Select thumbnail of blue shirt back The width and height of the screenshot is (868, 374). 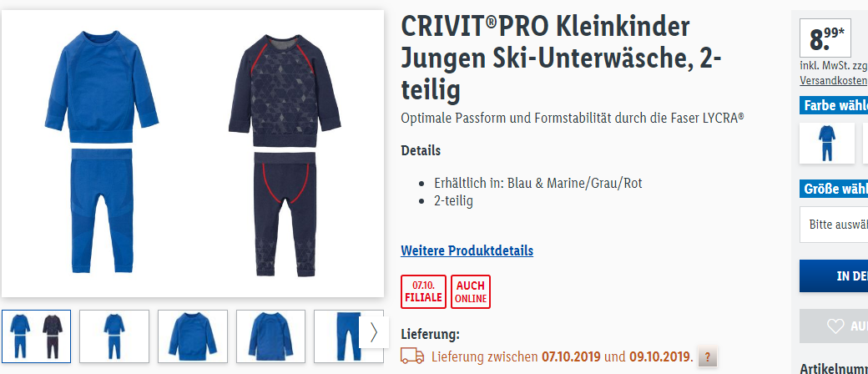[x=270, y=336]
